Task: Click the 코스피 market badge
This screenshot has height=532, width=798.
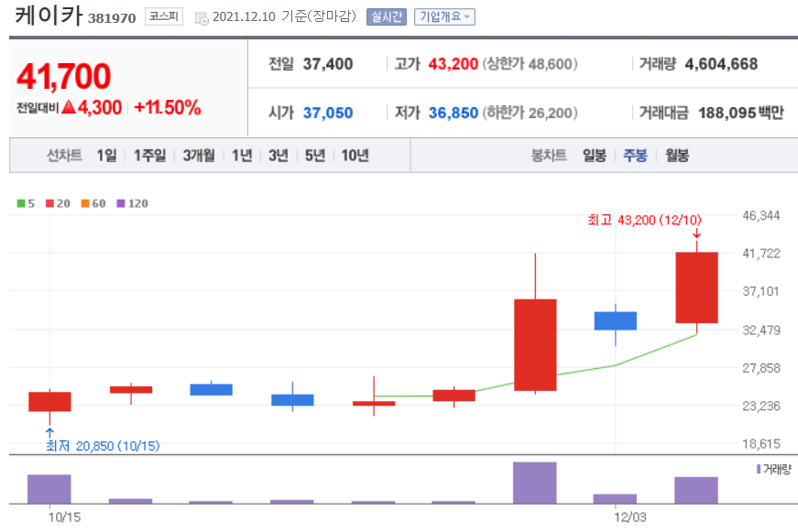Action: pyautogui.click(x=163, y=16)
